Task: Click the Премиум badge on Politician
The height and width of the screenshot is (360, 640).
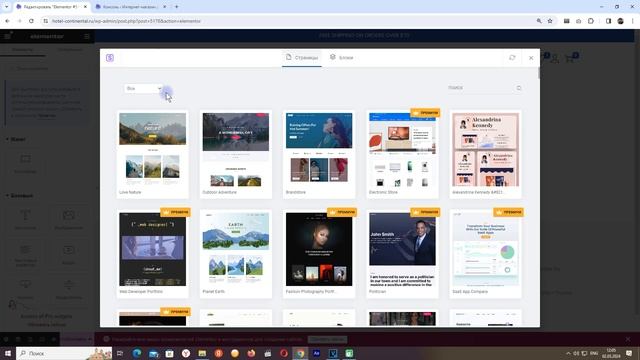Action: [x=425, y=212]
